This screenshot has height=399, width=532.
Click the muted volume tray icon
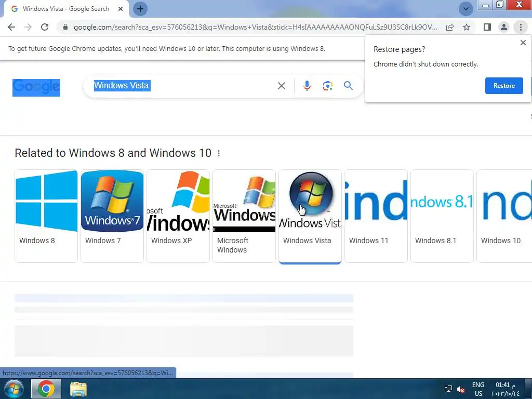pyautogui.click(x=461, y=389)
